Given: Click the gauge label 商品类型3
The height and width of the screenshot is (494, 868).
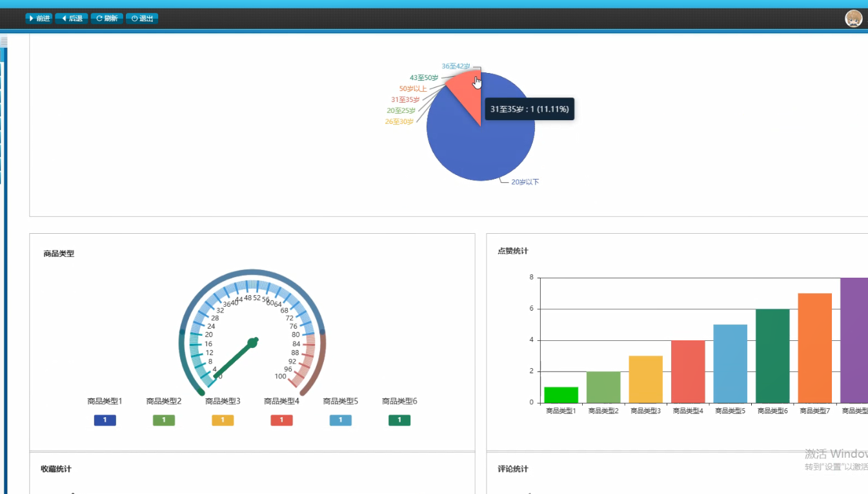Looking at the screenshot, I should pos(223,401).
